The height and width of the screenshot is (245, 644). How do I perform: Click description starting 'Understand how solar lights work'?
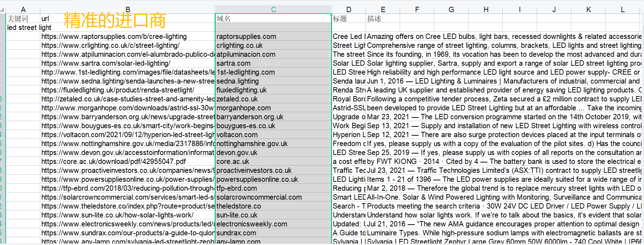pyautogui.click(x=504, y=215)
